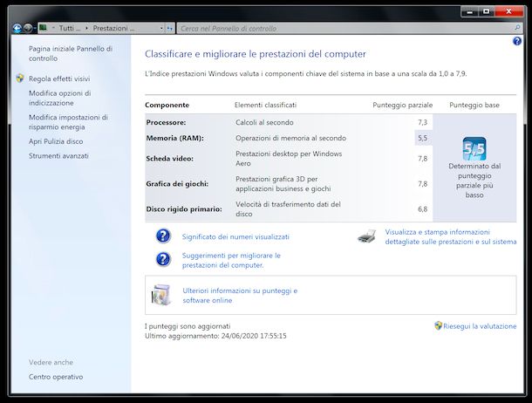The height and width of the screenshot is (403, 532).
Task: Click the 5,5 base score badge
Action: click(x=474, y=148)
